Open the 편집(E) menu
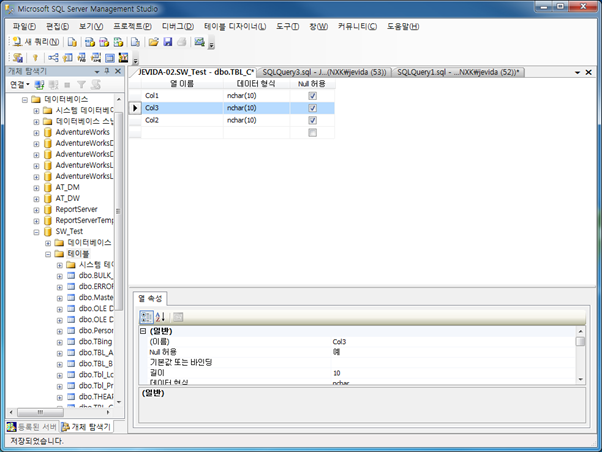The width and height of the screenshot is (602, 452). click(58, 26)
